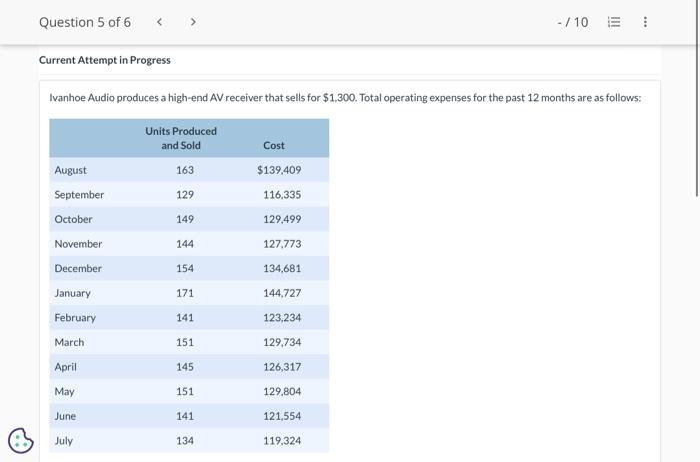
Task: Select the September row label
Action: tap(79, 195)
